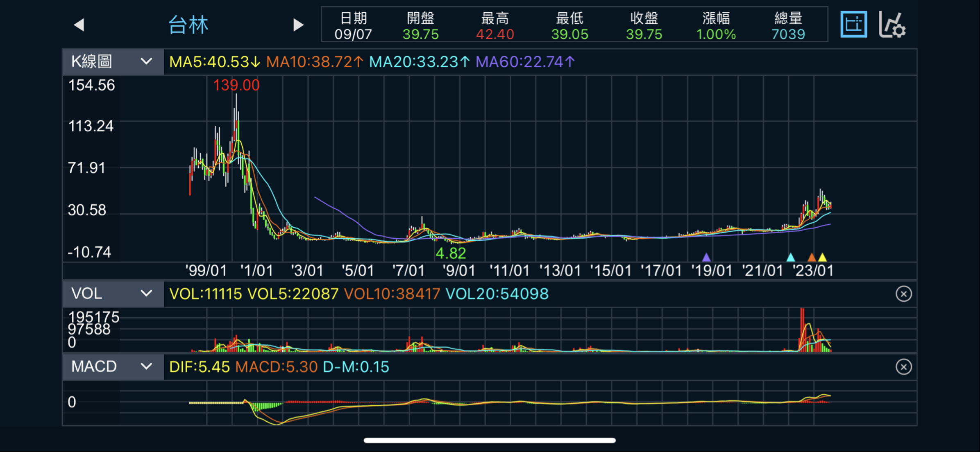Click the orange MA10 triangle marker
Image resolution: width=980 pixels, height=452 pixels.
[812, 258]
